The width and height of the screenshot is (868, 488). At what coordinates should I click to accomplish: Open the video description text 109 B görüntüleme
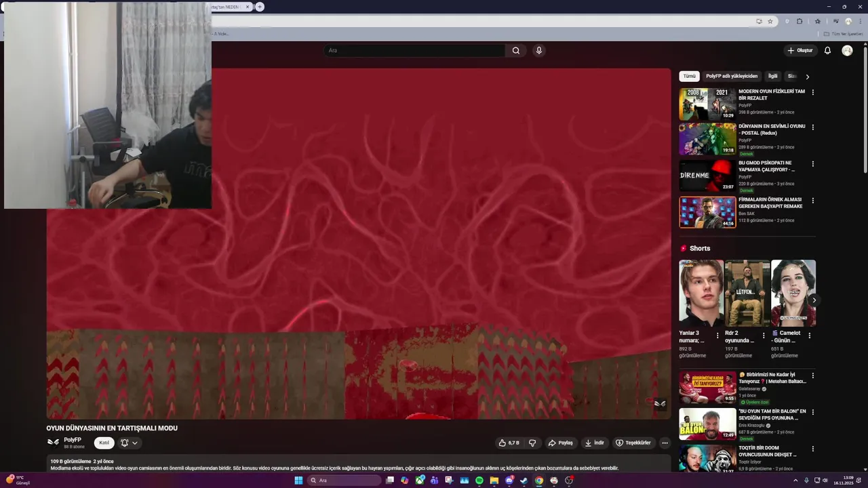click(x=82, y=461)
